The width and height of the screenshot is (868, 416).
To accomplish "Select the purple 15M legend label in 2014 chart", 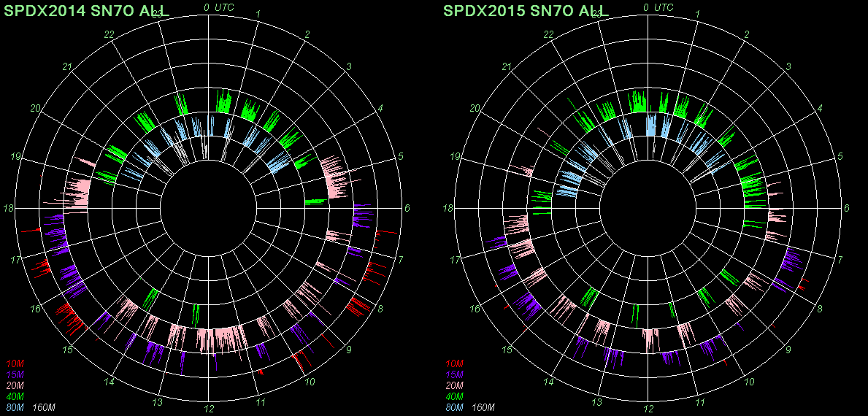I will click(15, 374).
